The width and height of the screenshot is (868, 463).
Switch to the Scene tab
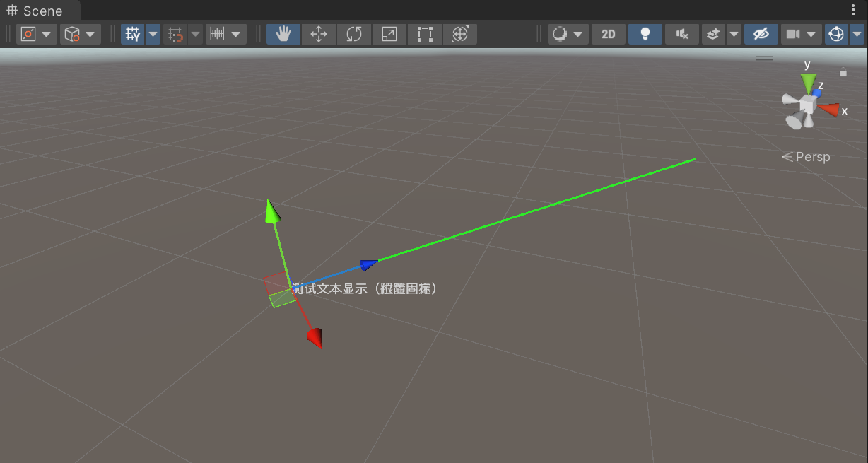click(x=40, y=11)
